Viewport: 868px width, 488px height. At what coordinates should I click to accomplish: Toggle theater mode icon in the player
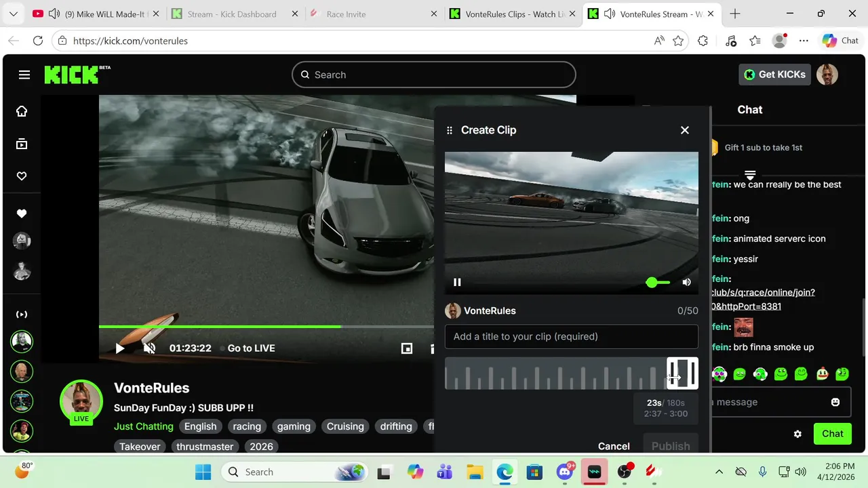407,348
